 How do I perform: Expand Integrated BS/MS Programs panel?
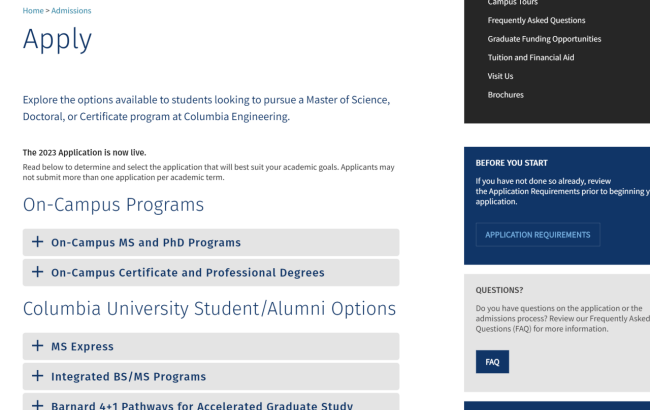pos(128,377)
